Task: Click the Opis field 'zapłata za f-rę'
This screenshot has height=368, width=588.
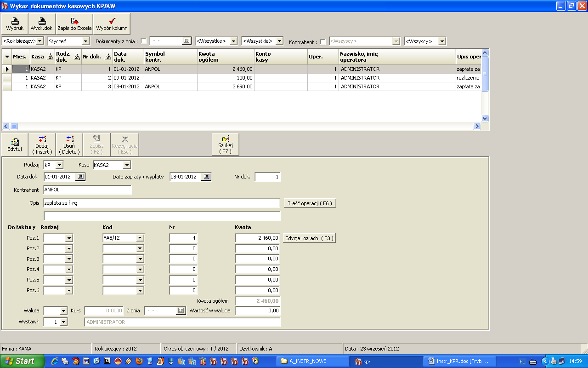Action: pos(162,203)
